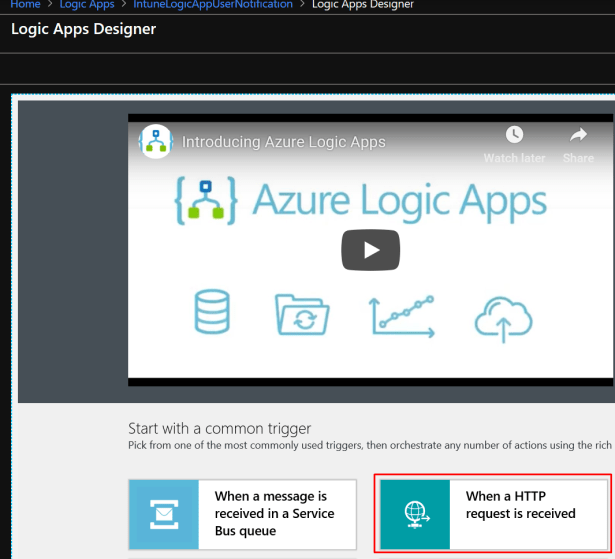
Task: Play the Introducing Azure Logic Apps video
Action: [370, 249]
